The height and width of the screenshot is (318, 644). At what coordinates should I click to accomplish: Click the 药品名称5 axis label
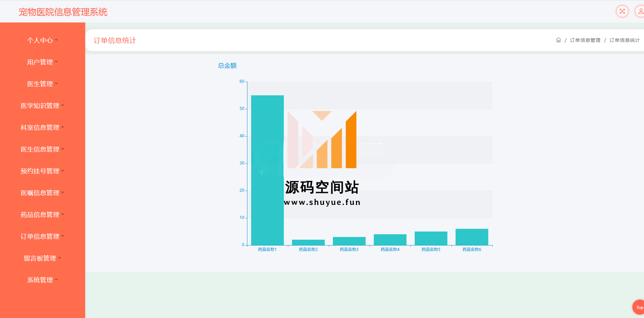431,250
